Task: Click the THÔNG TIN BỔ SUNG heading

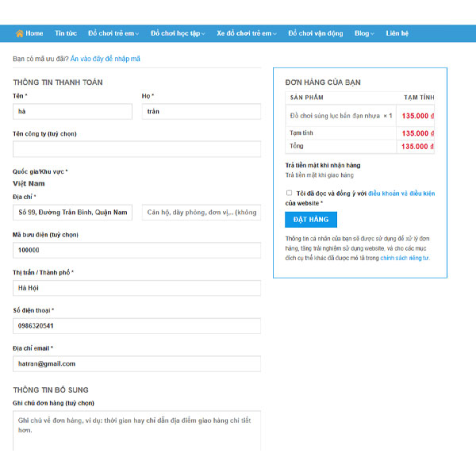Action: tap(51, 390)
